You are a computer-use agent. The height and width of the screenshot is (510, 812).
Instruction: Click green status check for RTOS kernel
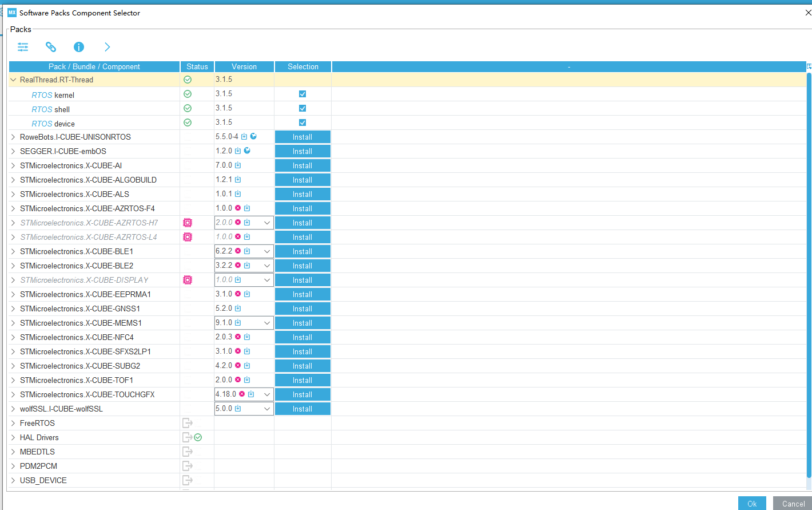pyautogui.click(x=188, y=94)
